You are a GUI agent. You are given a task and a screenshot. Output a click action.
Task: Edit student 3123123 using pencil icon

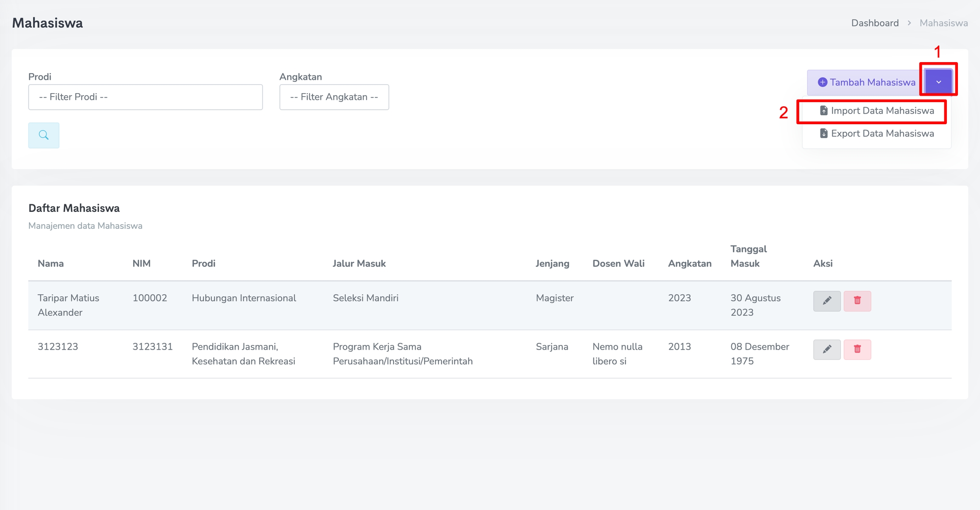coord(826,349)
